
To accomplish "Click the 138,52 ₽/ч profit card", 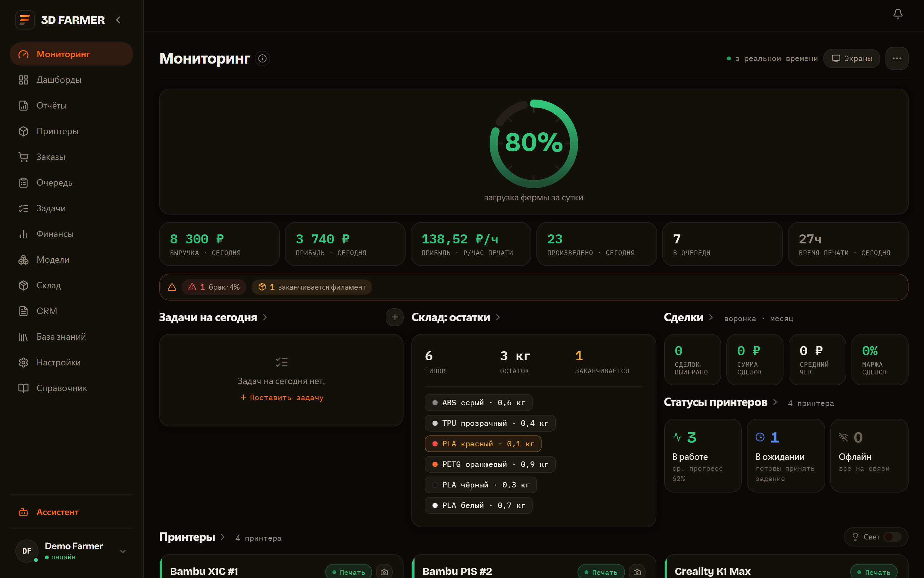I will click(x=471, y=244).
